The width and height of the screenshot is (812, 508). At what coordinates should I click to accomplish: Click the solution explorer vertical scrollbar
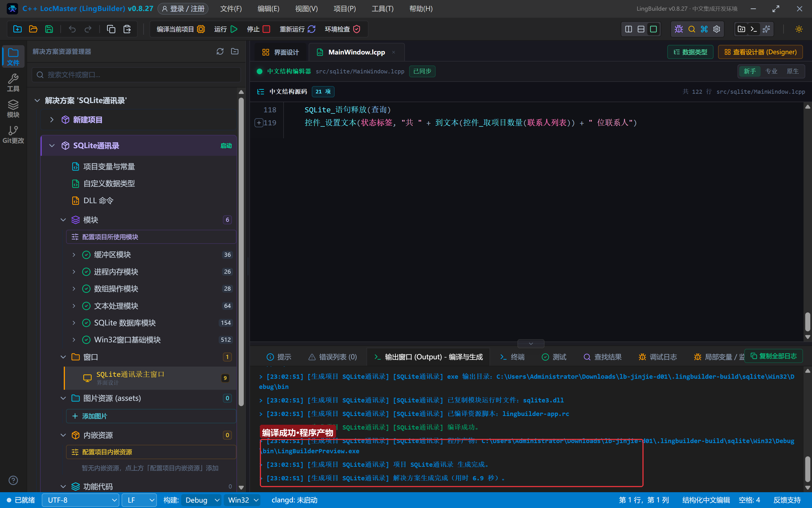(x=241, y=252)
